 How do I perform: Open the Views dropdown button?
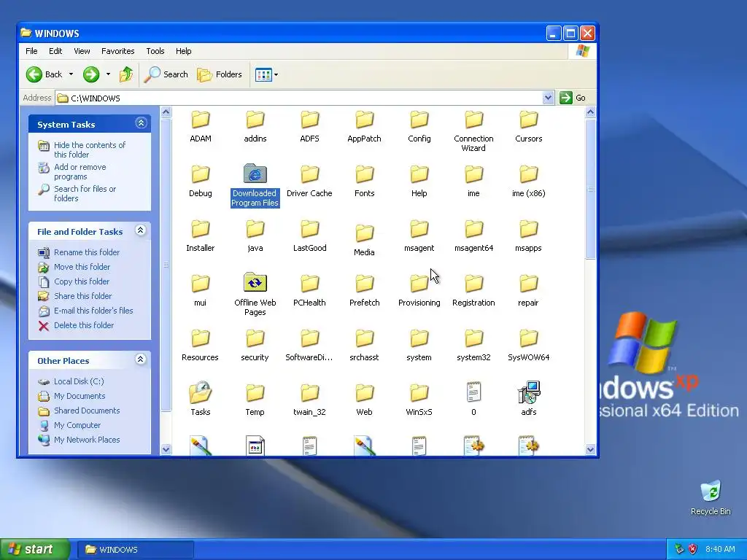(266, 74)
